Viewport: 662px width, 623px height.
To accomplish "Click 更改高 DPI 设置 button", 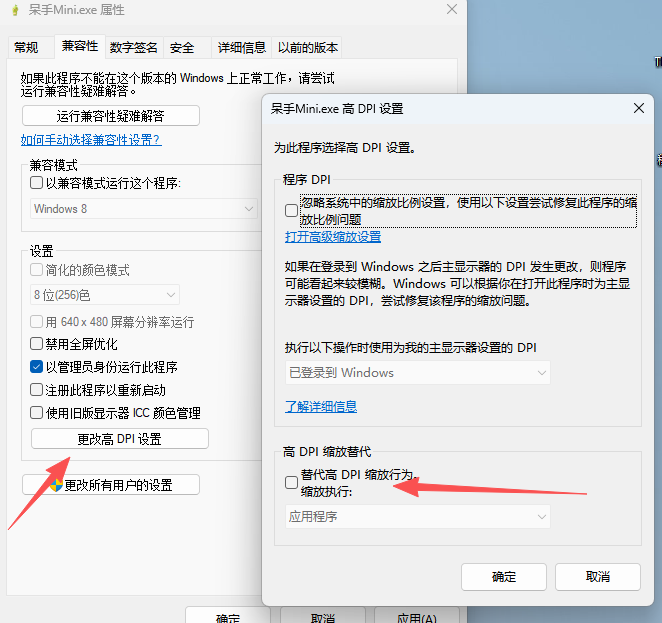I will (x=120, y=439).
